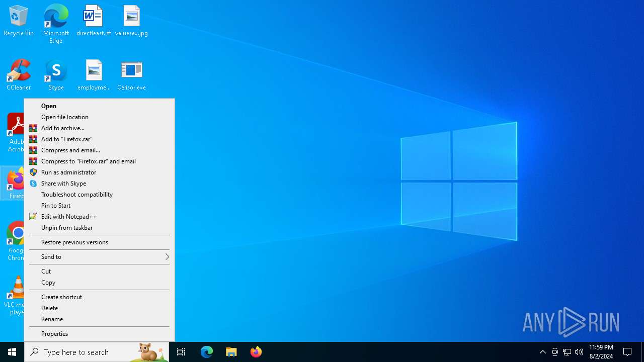Select the valuesex.jpg file icon
This screenshot has height=362, width=644.
131,21
